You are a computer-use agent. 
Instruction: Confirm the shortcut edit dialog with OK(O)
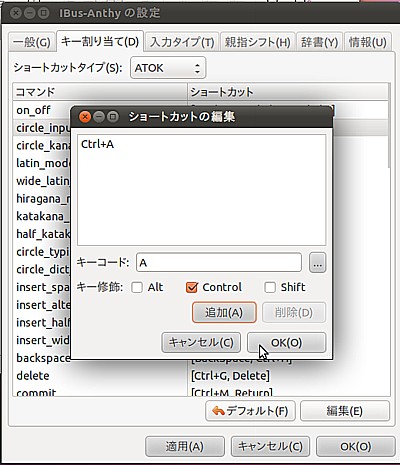click(286, 342)
